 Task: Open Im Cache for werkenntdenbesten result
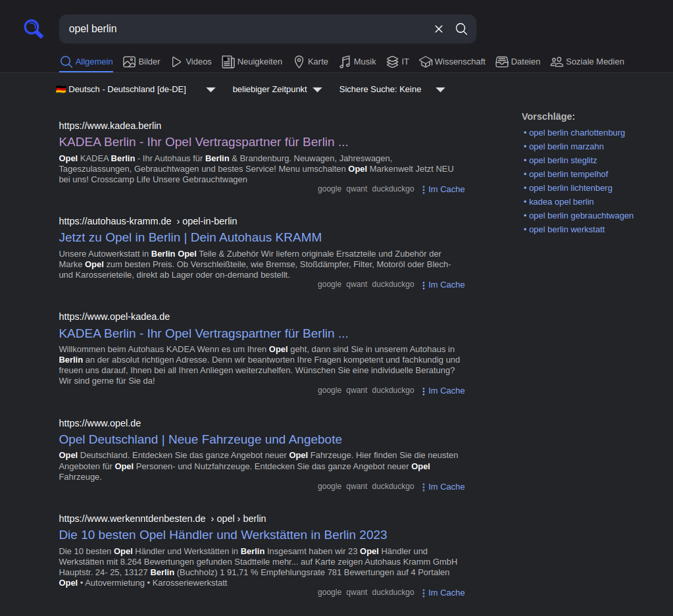[x=447, y=593]
